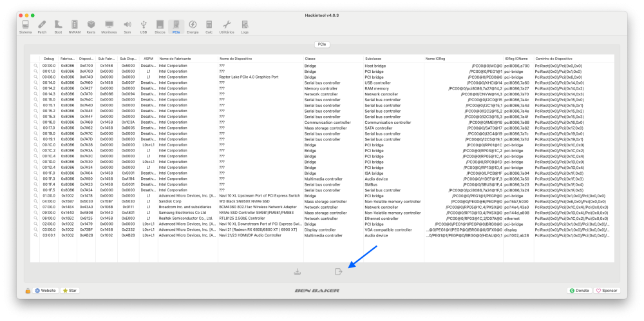Screen dimensions: 644x321
Task: Open the Website link button
Action: click(45, 291)
